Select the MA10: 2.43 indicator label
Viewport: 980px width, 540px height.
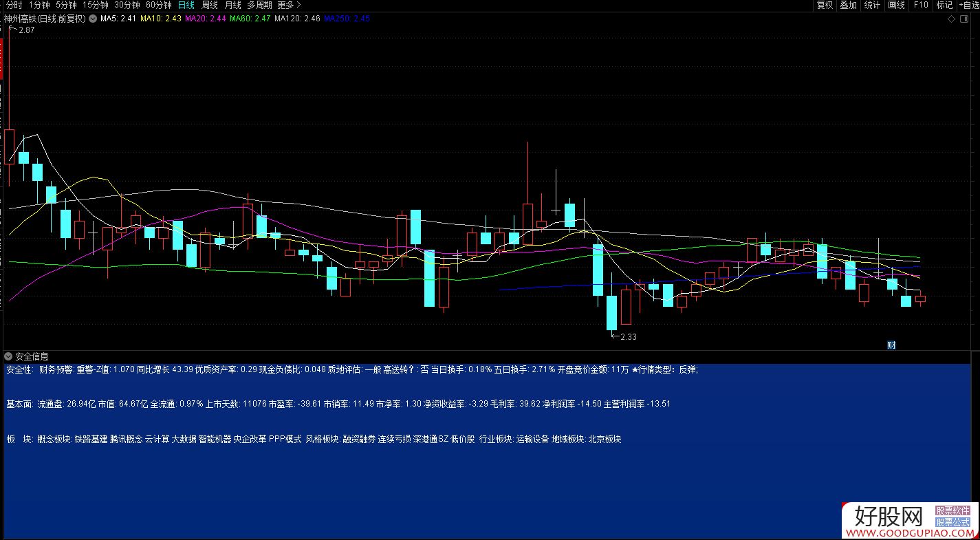[161, 19]
